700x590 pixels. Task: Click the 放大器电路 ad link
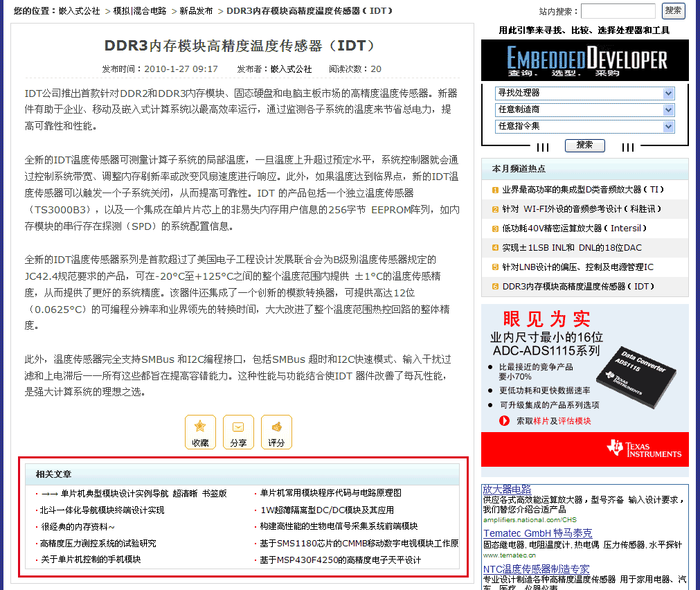pos(507,489)
